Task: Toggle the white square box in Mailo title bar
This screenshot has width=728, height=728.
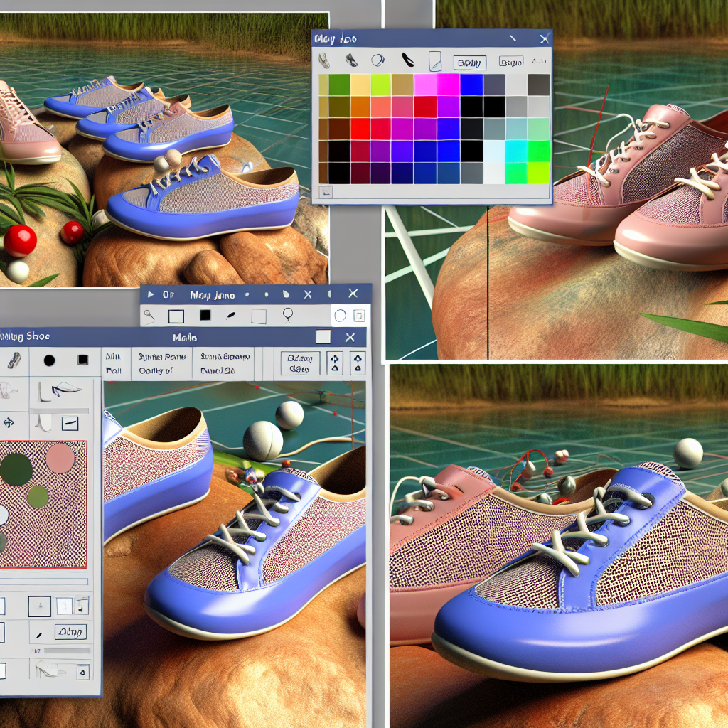Action: pyautogui.click(x=323, y=338)
